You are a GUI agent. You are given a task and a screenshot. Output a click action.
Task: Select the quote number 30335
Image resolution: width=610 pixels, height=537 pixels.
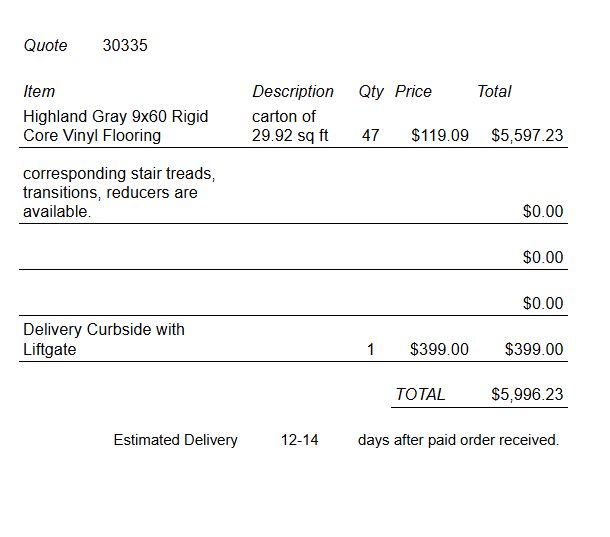click(x=125, y=45)
